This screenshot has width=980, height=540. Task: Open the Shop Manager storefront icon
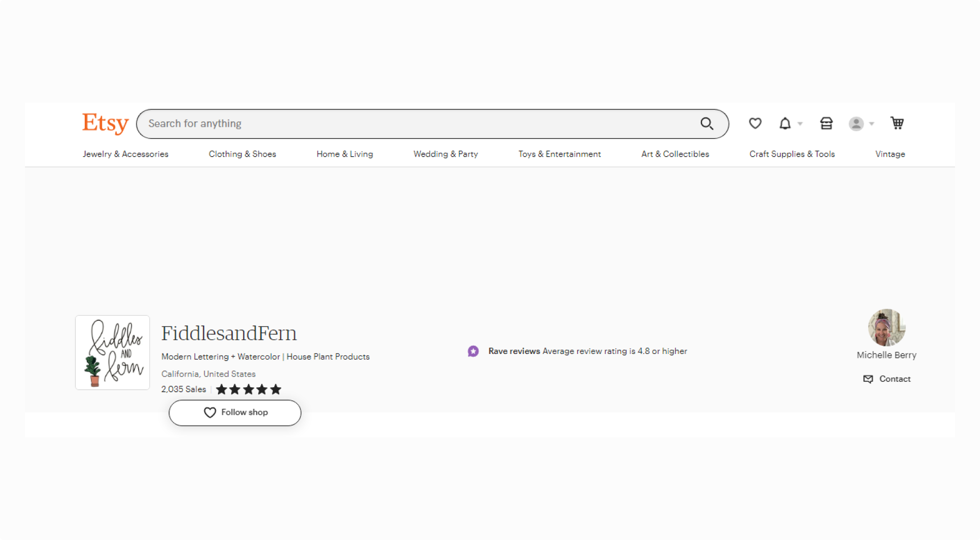click(827, 123)
